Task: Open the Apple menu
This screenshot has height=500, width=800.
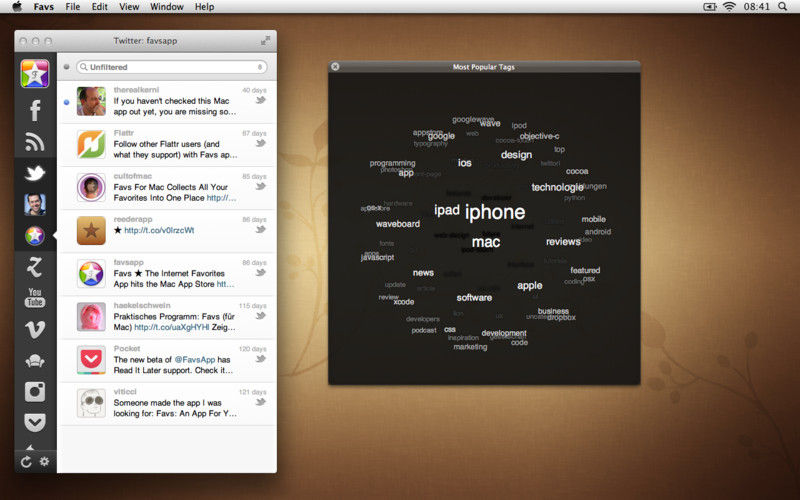Action: point(17,7)
